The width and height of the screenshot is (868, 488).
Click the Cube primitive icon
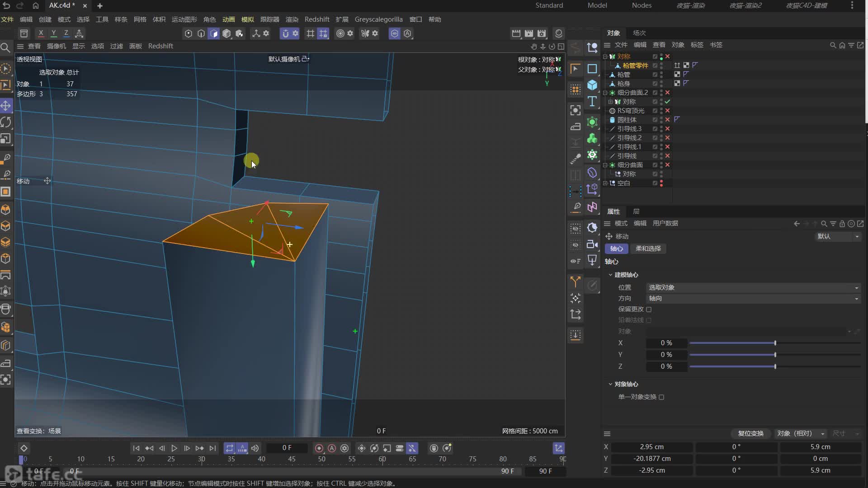(592, 85)
